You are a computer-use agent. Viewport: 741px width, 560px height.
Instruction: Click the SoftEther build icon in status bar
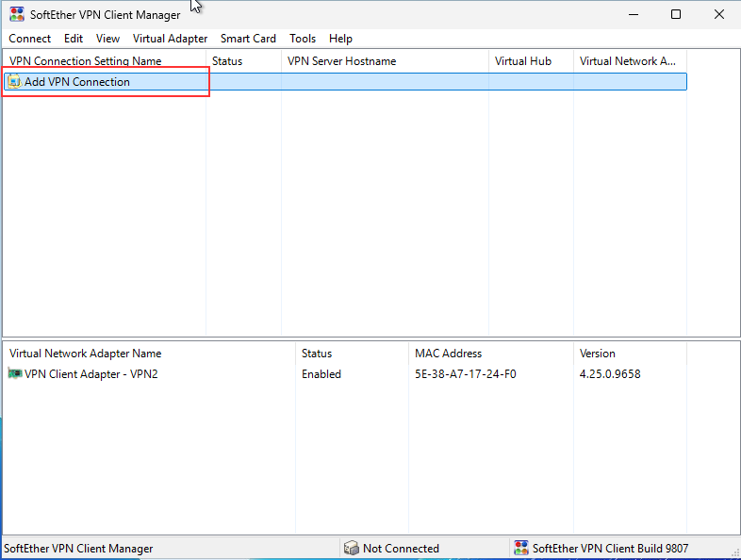tap(521, 548)
